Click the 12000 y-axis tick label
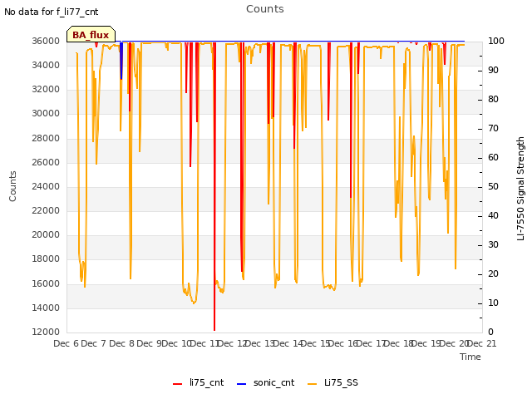Image resolution: width=532 pixels, height=399 pixels. pos(46,332)
